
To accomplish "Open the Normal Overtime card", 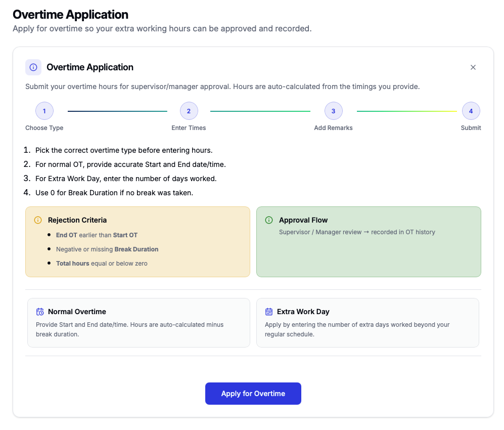I will tap(139, 323).
